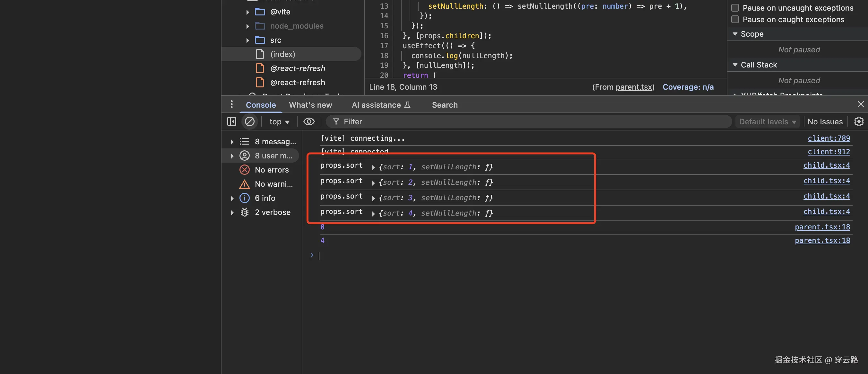Switch to the What's new tab

(x=310, y=105)
